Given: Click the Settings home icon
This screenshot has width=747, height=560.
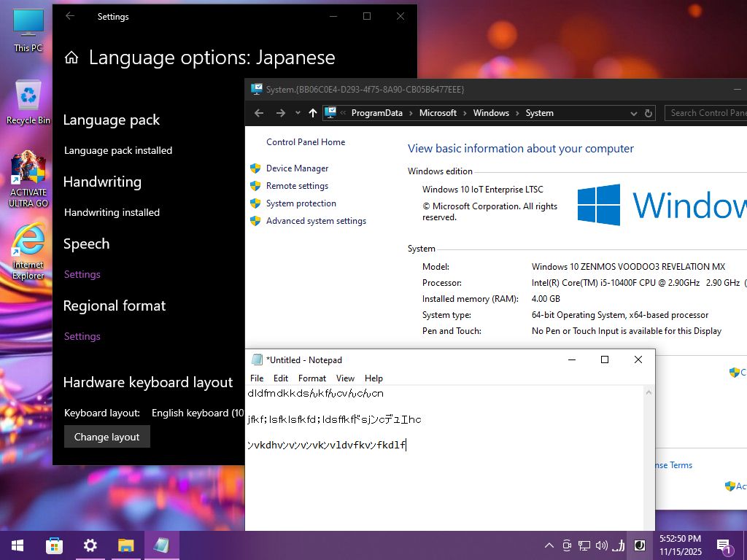Looking at the screenshot, I should point(71,58).
